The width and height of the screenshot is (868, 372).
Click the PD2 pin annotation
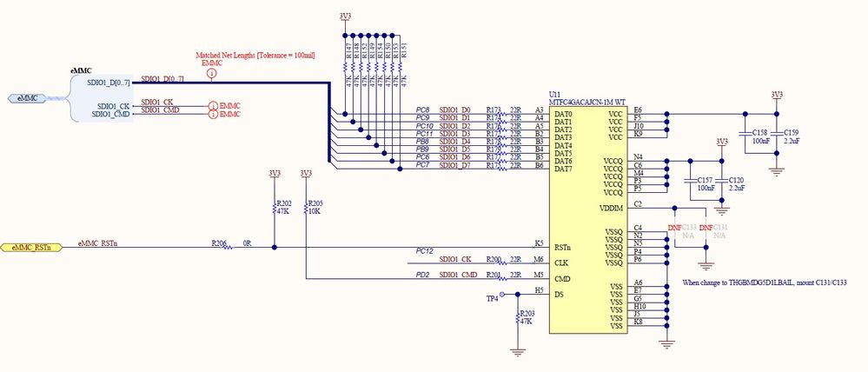423,275
